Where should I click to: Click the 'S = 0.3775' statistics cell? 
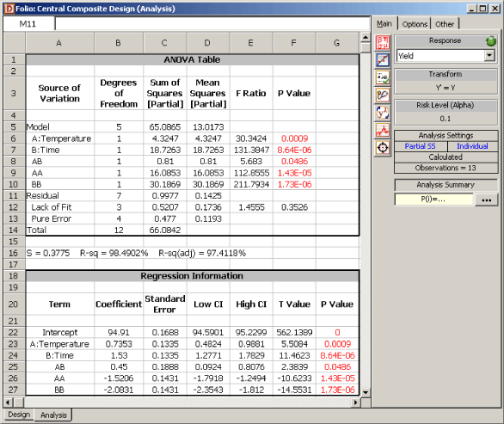coord(48,254)
